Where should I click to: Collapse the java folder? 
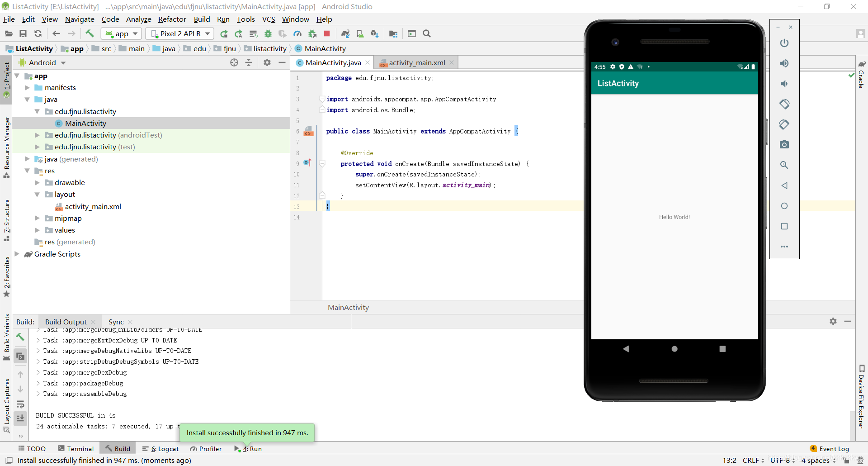pos(27,100)
